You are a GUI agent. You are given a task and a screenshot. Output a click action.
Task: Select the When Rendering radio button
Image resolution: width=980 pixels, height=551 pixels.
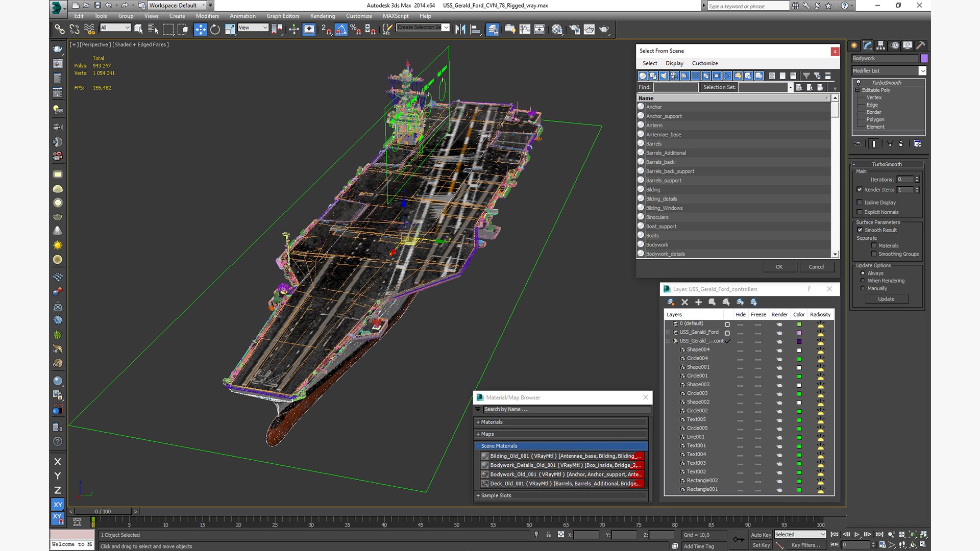pos(863,281)
